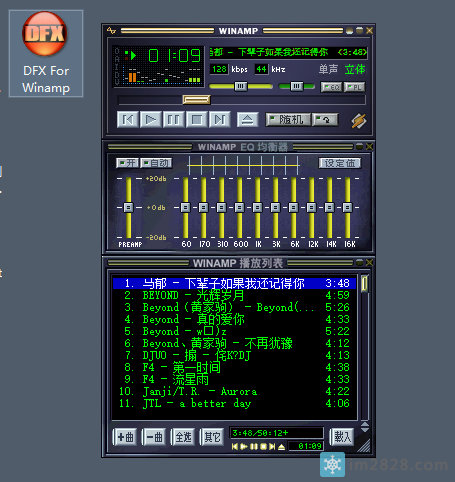The height and width of the screenshot is (482, 455).
Task: Select playlist track 1 马郁 - 下辈子如果我还记得你
Action: click(x=234, y=283)
